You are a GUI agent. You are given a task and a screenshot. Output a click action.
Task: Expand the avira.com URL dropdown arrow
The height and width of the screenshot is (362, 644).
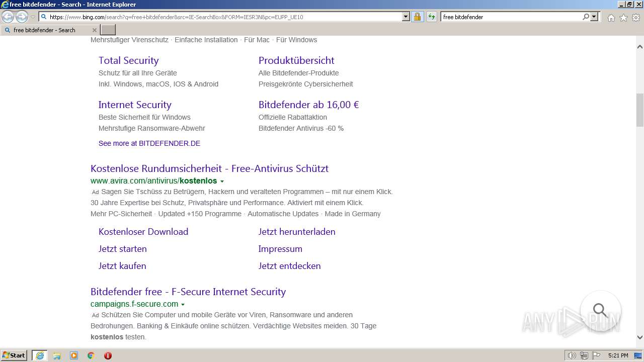pyautogui.click(x=222, y=181)
